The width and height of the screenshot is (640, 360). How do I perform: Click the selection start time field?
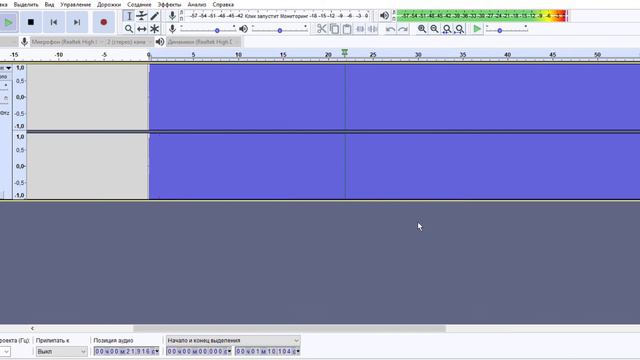point(199,351)
